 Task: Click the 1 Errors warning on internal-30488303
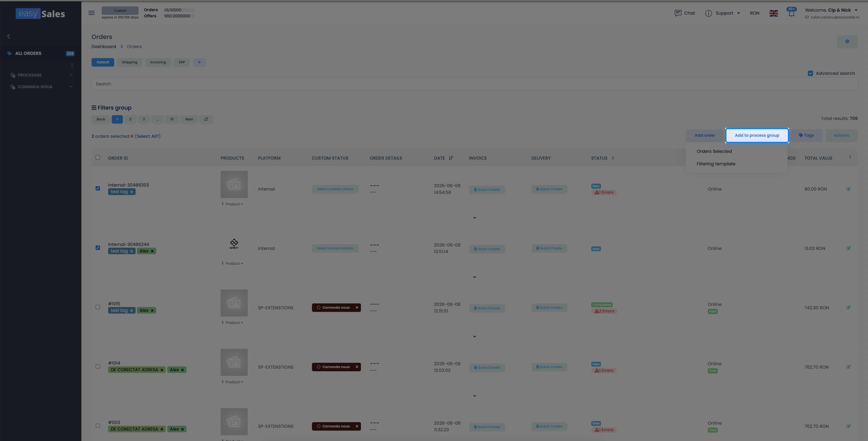[x=604, y=193]
